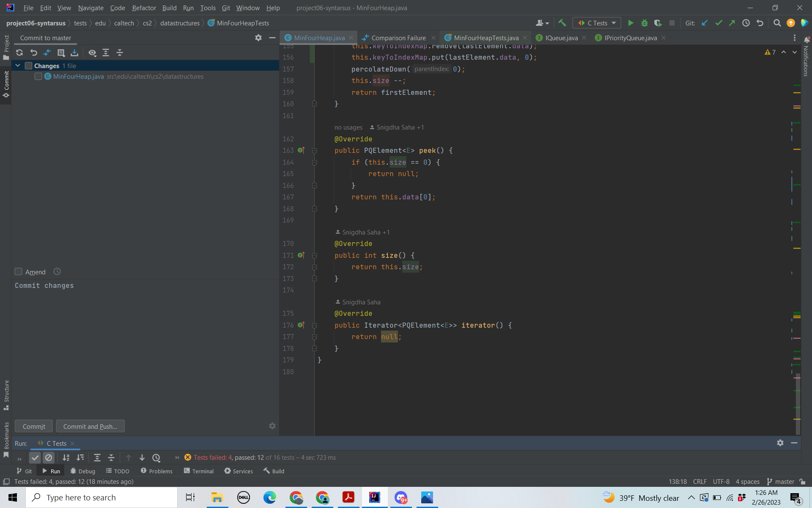Collapse the Changes tree node
Viewport: 812px width, 508px height.
[18, 66]
